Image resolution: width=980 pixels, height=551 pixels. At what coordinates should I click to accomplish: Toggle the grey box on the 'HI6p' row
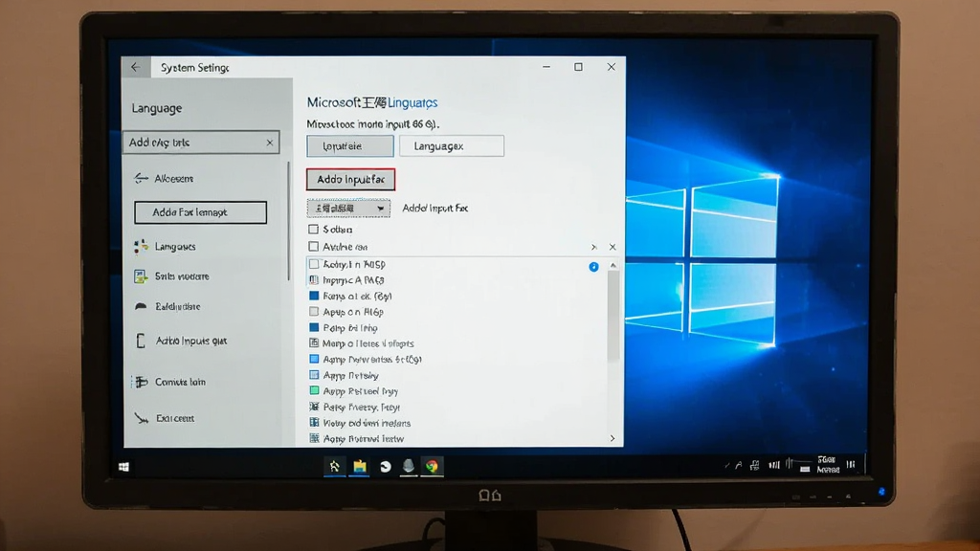click(314, 311)
